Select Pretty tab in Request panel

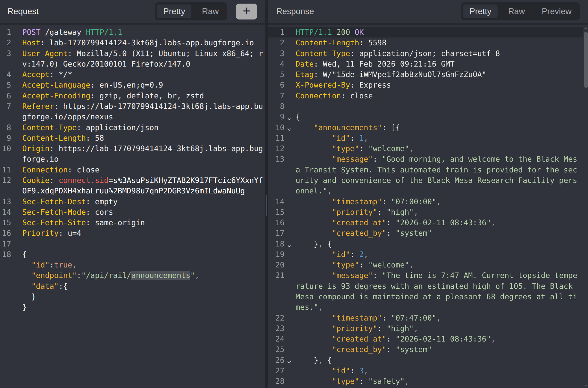coord(174,11)
